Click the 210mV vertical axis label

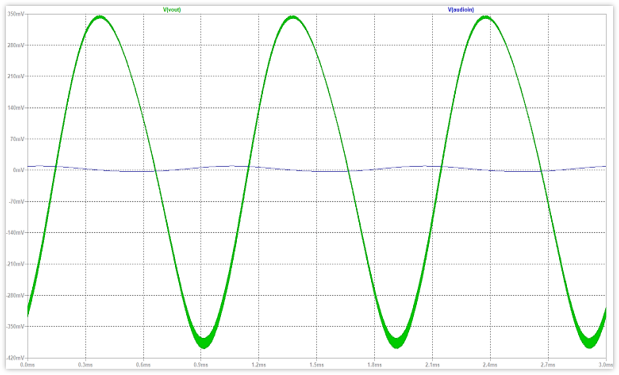(16, 77)
